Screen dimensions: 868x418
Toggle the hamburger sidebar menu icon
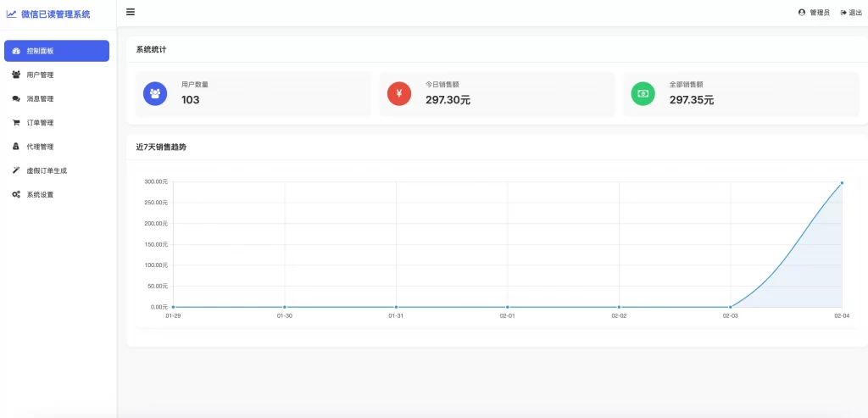point(130,12)
